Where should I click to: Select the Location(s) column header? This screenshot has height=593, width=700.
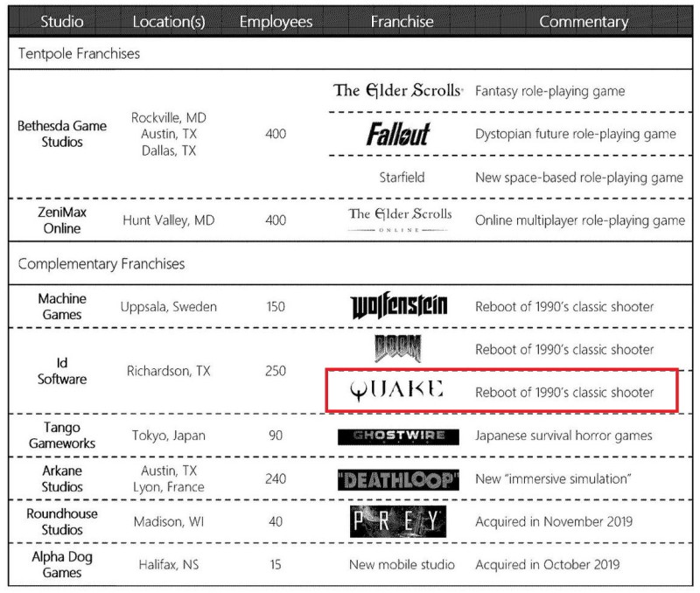point(169,21)
